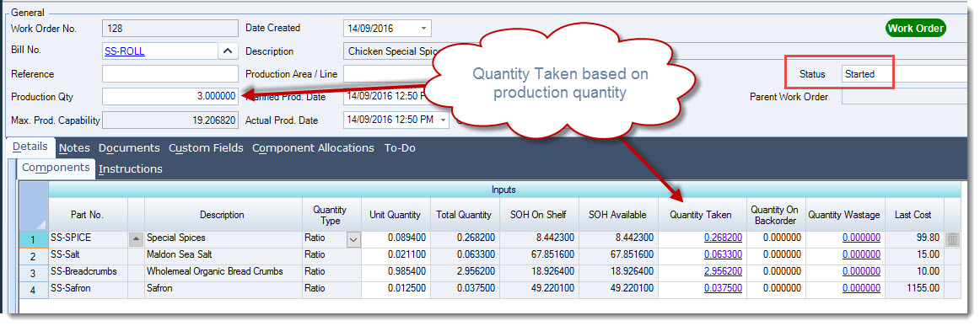Open the Notes tab
The image size is (980, 326).
pyautogui.click(x=74, y=148)
